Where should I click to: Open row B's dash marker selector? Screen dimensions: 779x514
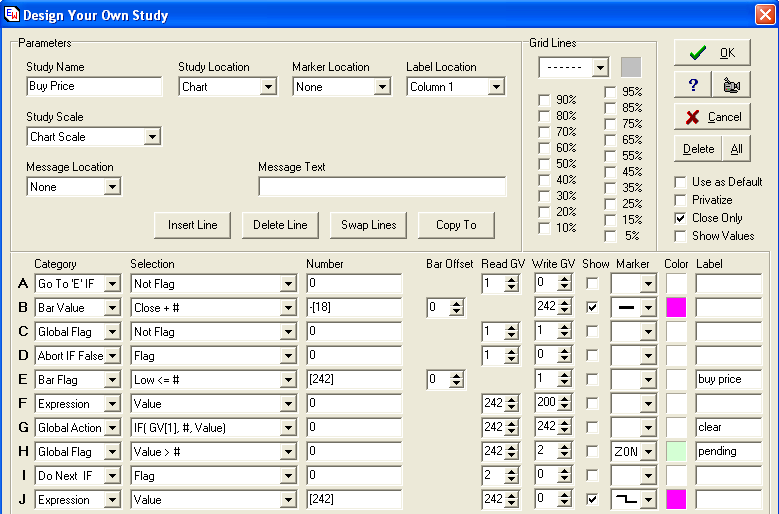[x=647, y=308]
